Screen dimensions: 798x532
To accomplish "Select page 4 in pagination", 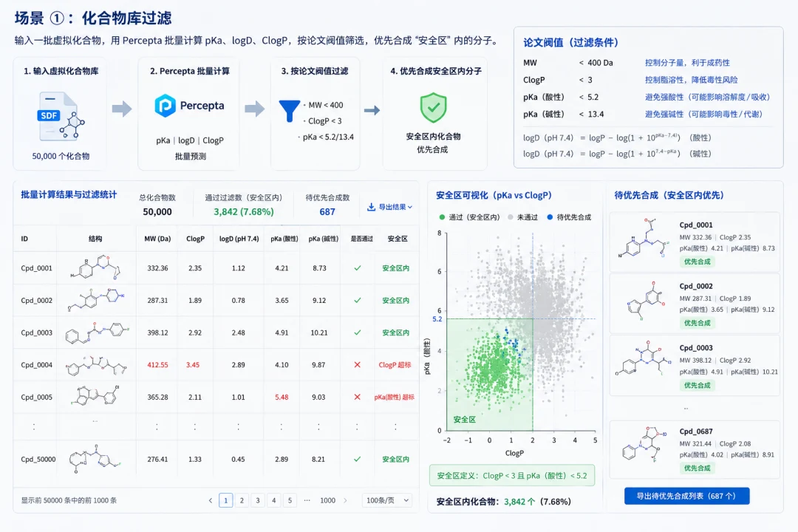I will tap(274, 500).
